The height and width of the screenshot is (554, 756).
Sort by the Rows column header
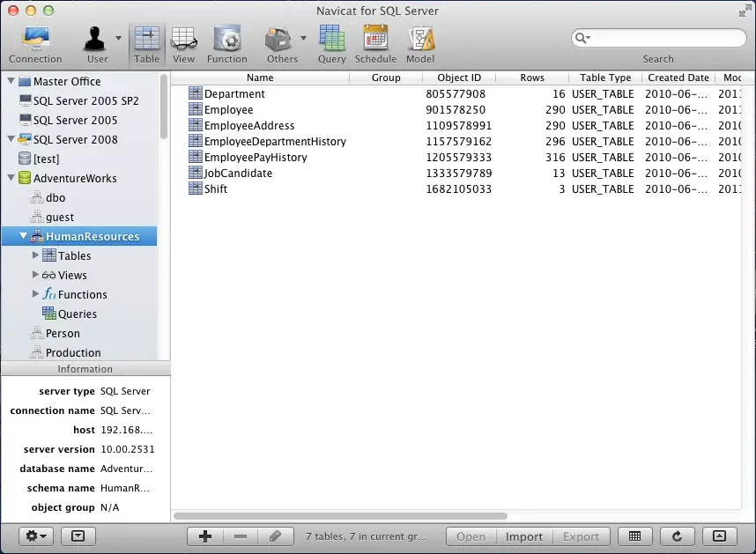pos(532,78)
